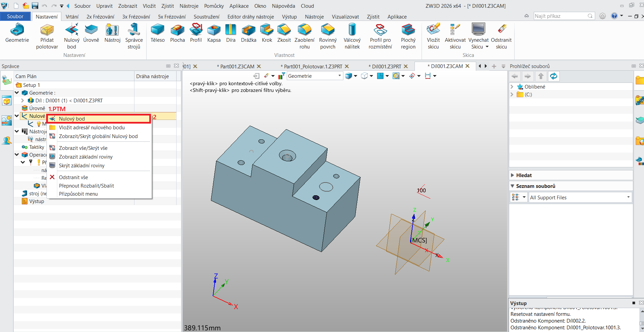644x332 pixels.
Task: Open Správce strojů tool
Action: click(x=134, y=36)
